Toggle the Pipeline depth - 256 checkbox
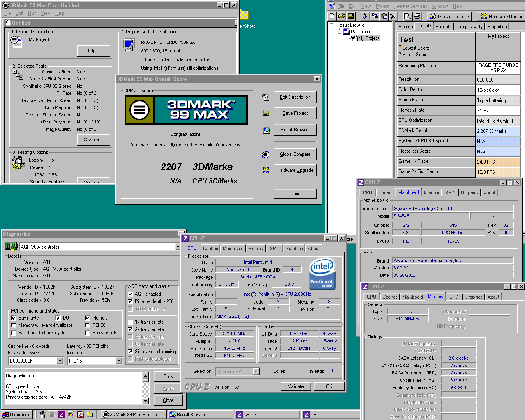The width and height of the screenshot is (525, 420). point(130,301)
